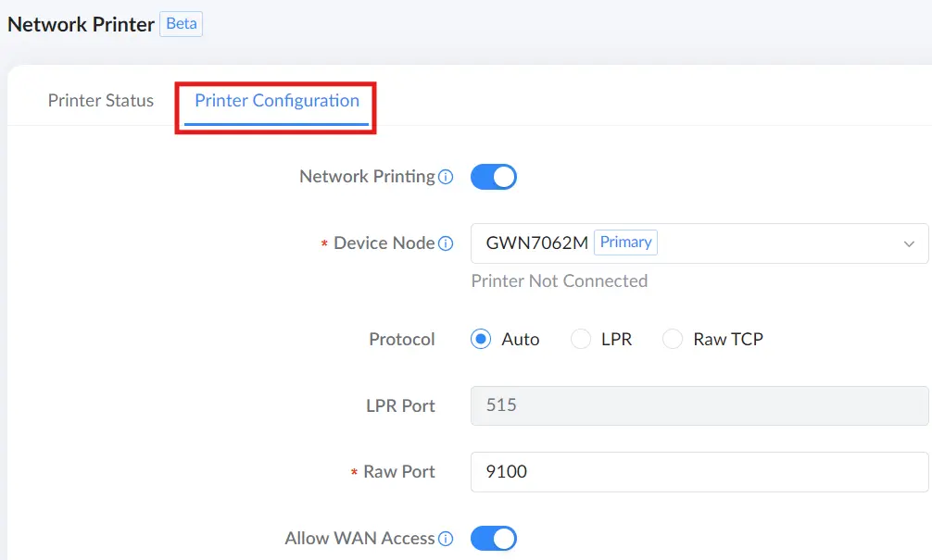Click the Device Node info icon
Image resolution: width=932 pixels, height=560 pixels.
tap(446, 243)
